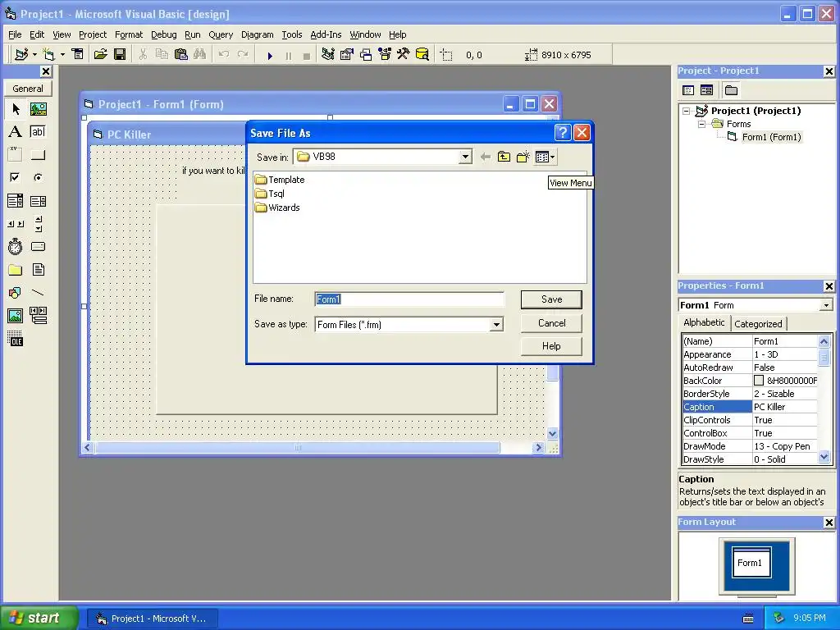This screenshot has height=630, width=840.
Task: Click the Start run button in toolbar
Action: (270, 55)
